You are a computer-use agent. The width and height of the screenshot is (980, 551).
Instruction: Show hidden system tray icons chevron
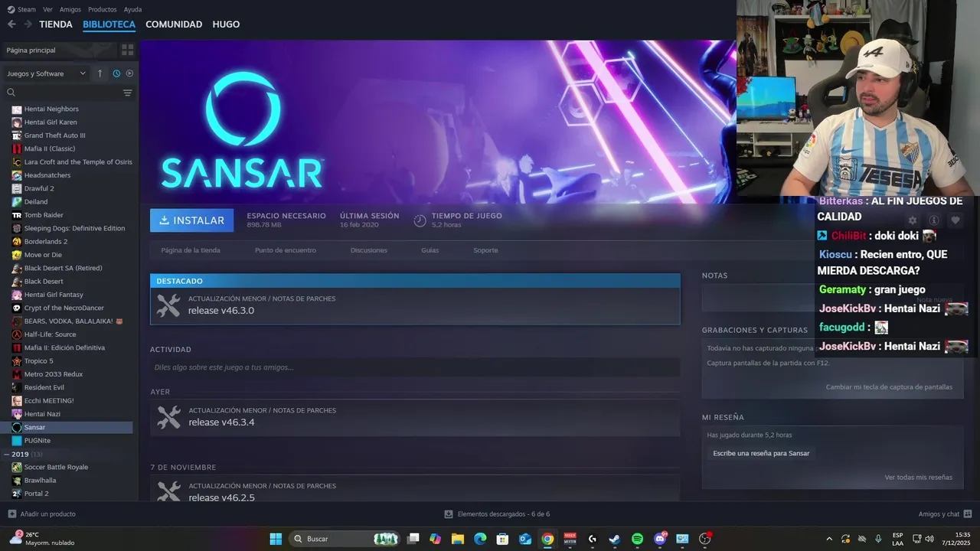pos(828,539)
